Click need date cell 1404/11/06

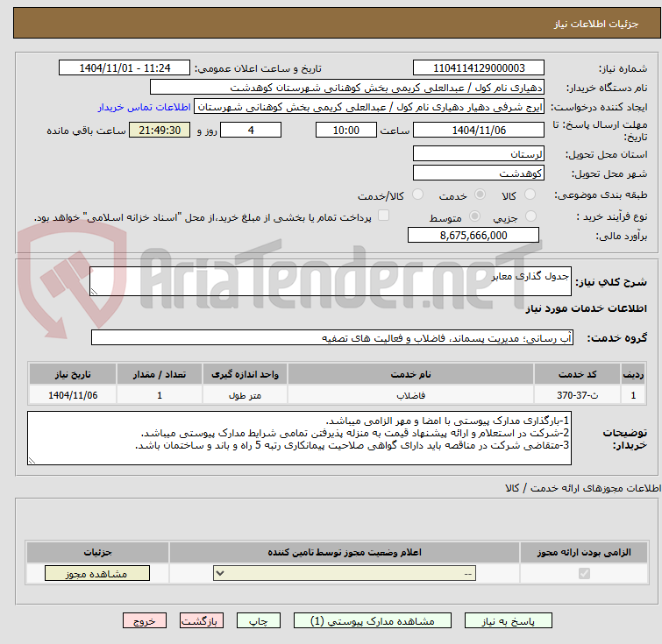[x=73, y=395]
